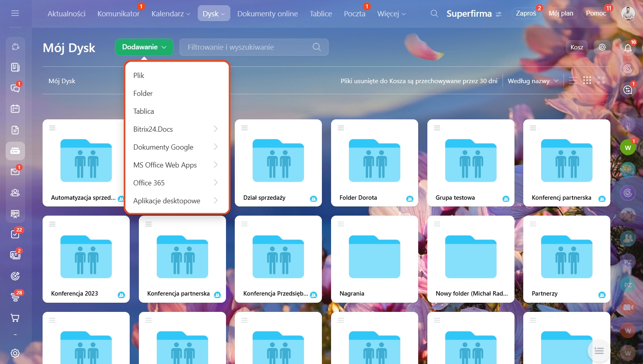Screen dimensions: 643x364
Task: Go to the Dokumenty online tab
Action: click(267, 14)
